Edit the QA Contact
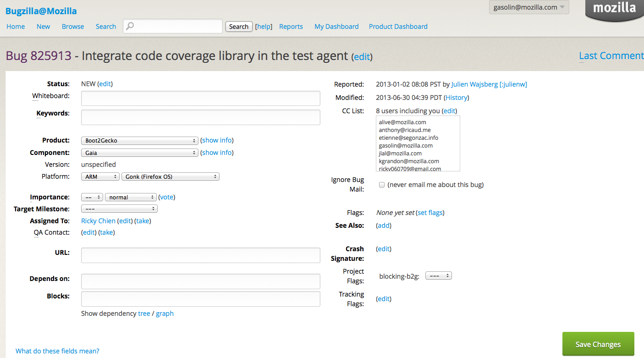The image size is (644, 358). coord(89,232)
